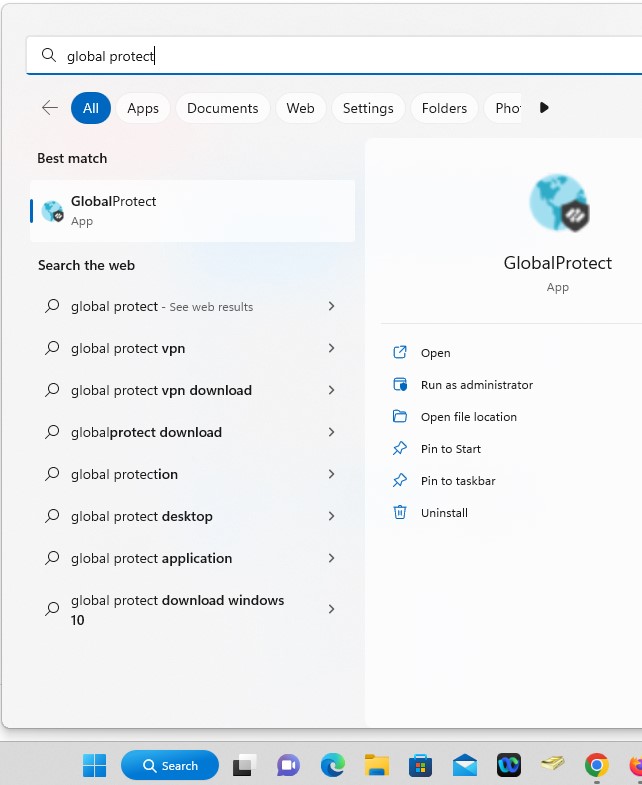Viewport: 642px width, 785px height.
Task: Open the Mail app from the taskbar
Action: [x=465, y=765]
